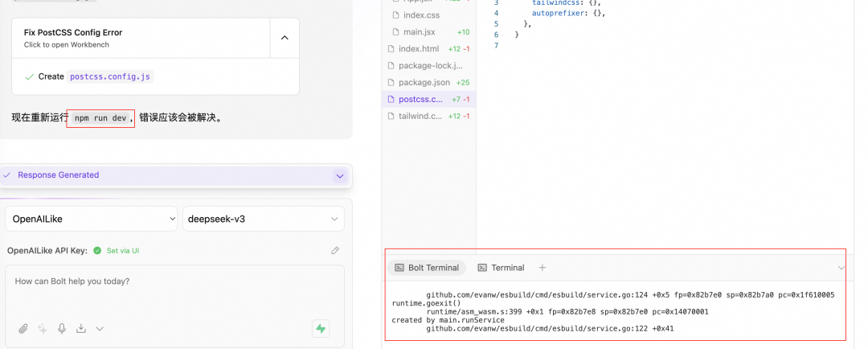Screen dimensions: 868x349
Task: Click the enhance prompt sparkle icon
Action: pos(43,328)
